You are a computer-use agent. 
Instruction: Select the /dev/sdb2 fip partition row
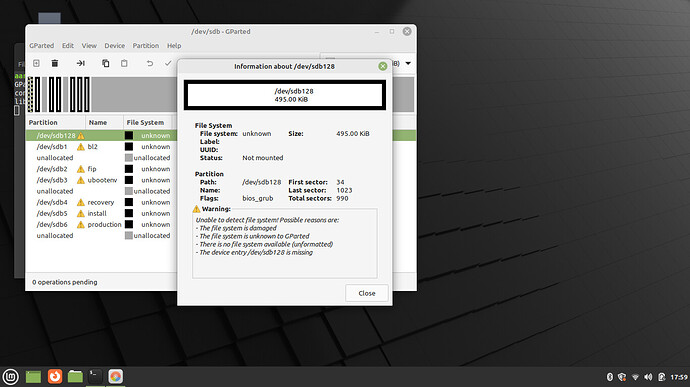point(101,169)
